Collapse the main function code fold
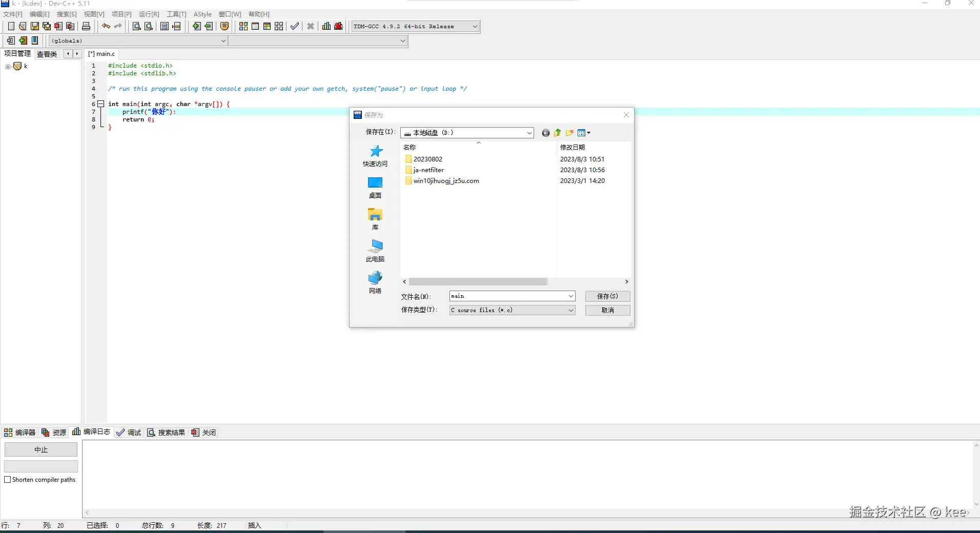The width and height of the screenshot is (980, 533). click(x=101, y=104)
